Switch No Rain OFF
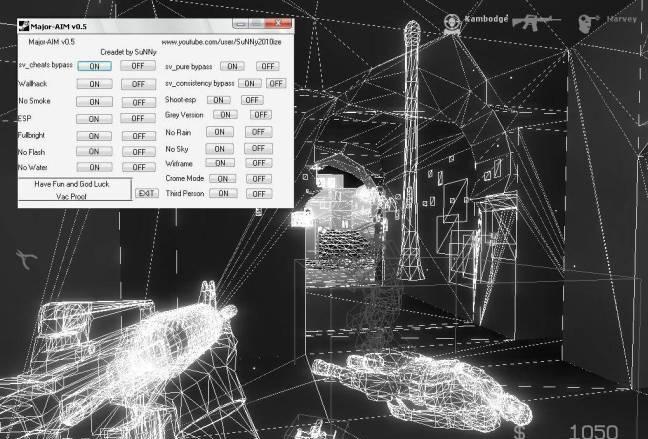The image size is (648, 439). [x=258, y=132]
